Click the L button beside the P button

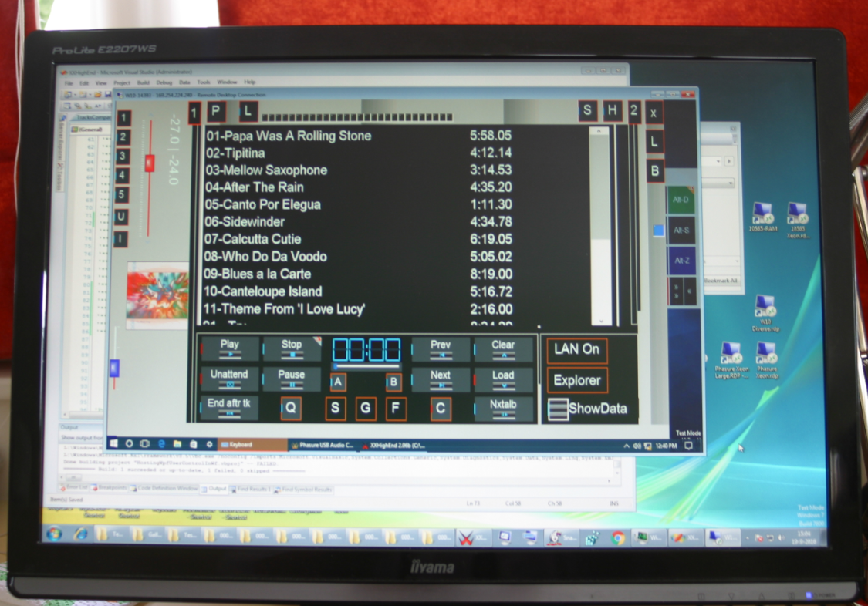[x=248, y=112]
